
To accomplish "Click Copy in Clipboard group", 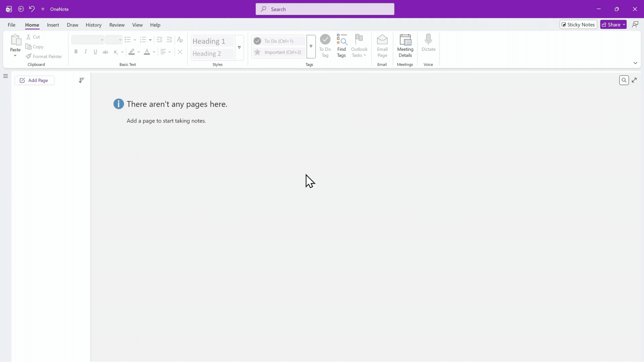I will 35,47.
